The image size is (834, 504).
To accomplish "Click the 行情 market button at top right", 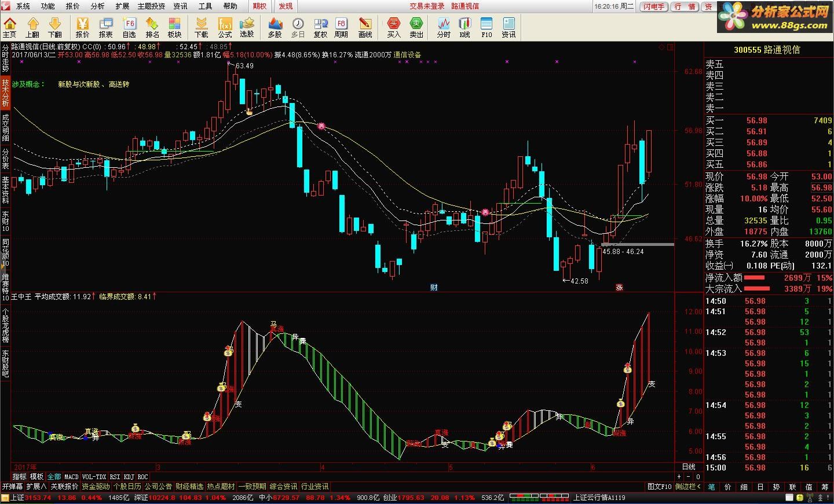I will [x=685, y=6].
